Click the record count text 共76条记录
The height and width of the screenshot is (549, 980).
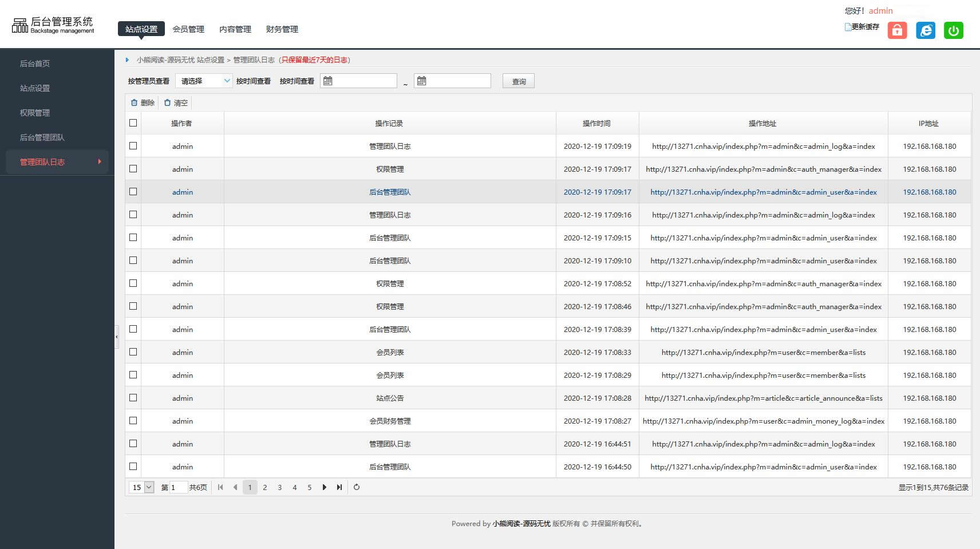click(950, 488)
